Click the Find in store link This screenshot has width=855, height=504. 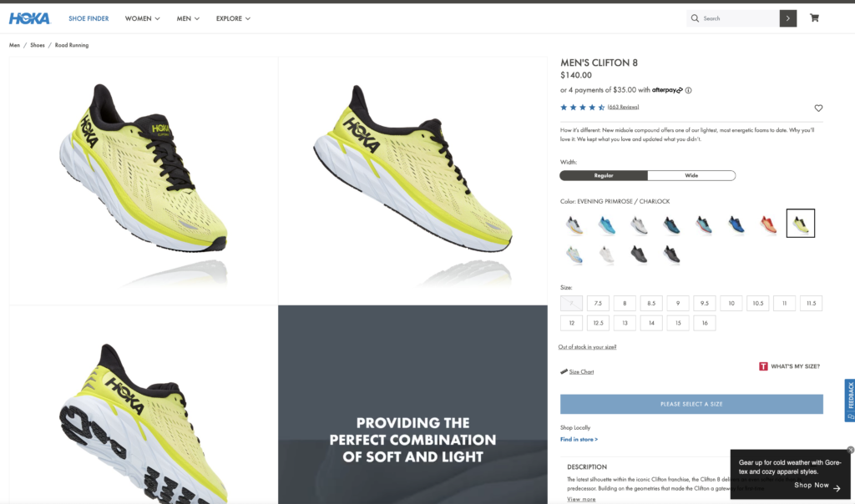click(579, 439)
